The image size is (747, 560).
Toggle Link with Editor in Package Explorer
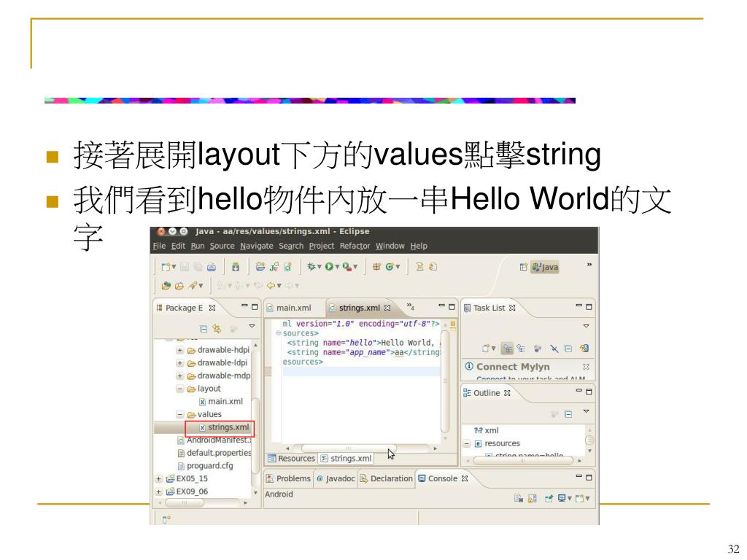click(217, 329)
